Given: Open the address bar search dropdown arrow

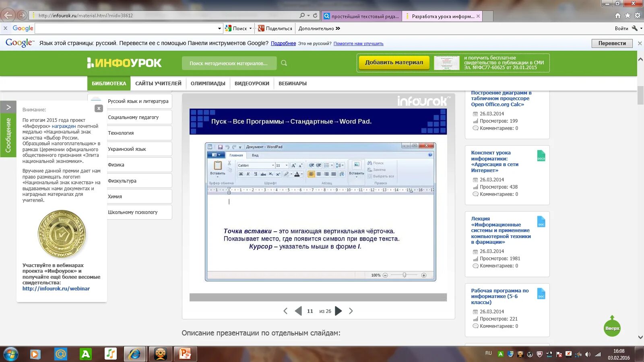Looking at the screenshot, I should [308, 16].
